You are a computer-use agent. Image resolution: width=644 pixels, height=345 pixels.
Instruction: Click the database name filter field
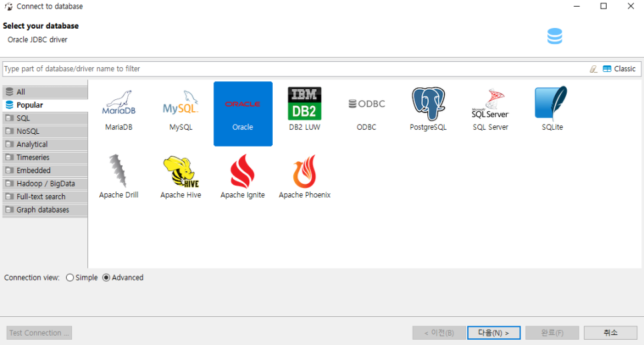[x=293, y=69]
